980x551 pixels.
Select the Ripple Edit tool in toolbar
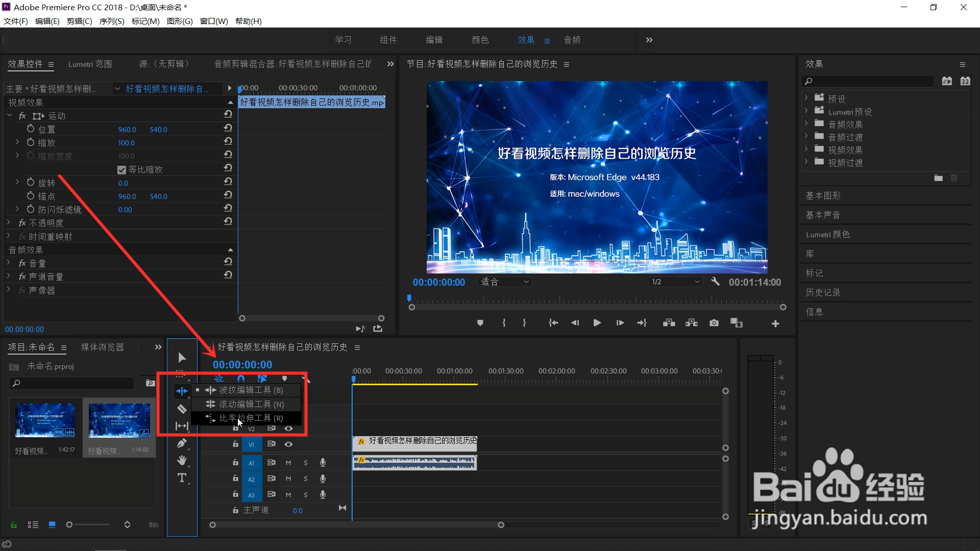coord(182,391)
